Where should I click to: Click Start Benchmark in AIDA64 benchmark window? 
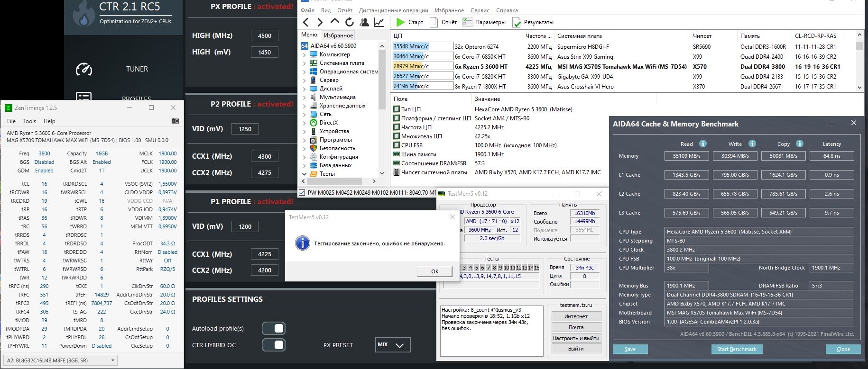pos(737,349)
